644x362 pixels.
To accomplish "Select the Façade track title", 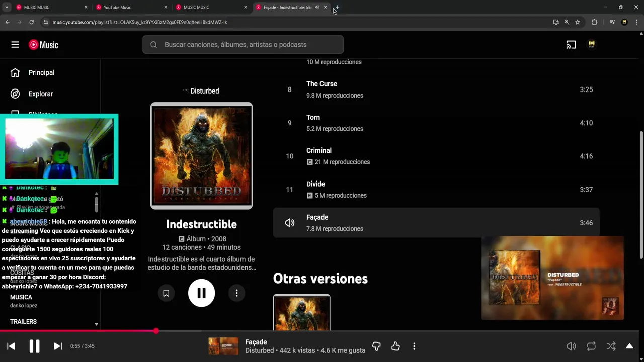I will (317, 217).
